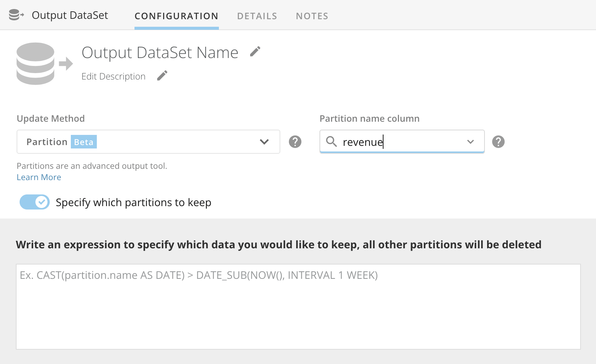Open the Learn More link

click(x=39, y=177)
